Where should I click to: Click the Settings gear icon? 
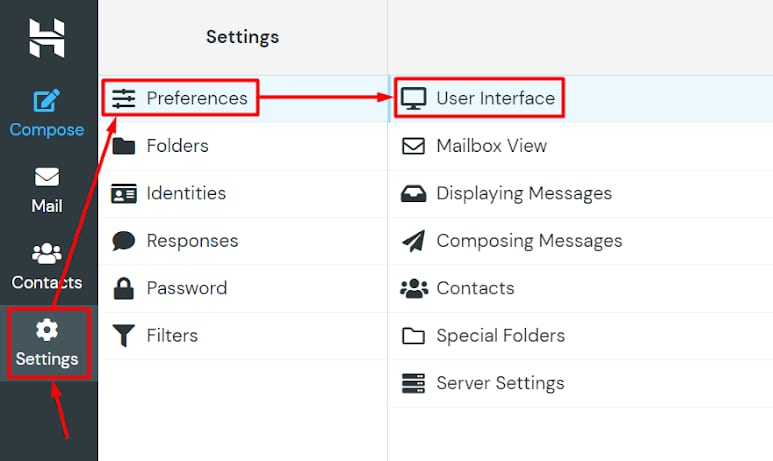pos(47,330)
